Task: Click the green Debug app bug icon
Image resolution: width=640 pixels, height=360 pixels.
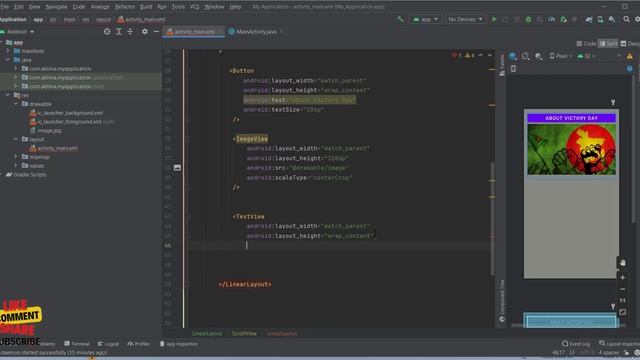Action: point(529,19)
